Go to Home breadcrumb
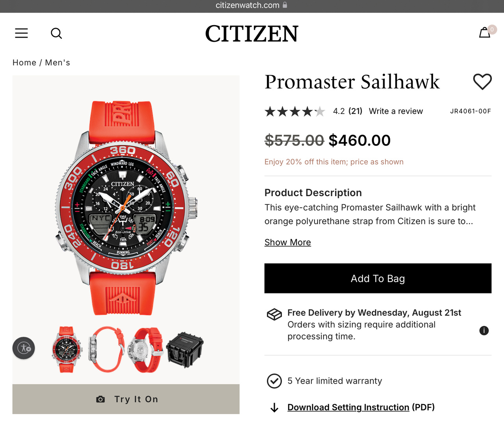Viewport: 504px width, 429px height. point(24,63)
